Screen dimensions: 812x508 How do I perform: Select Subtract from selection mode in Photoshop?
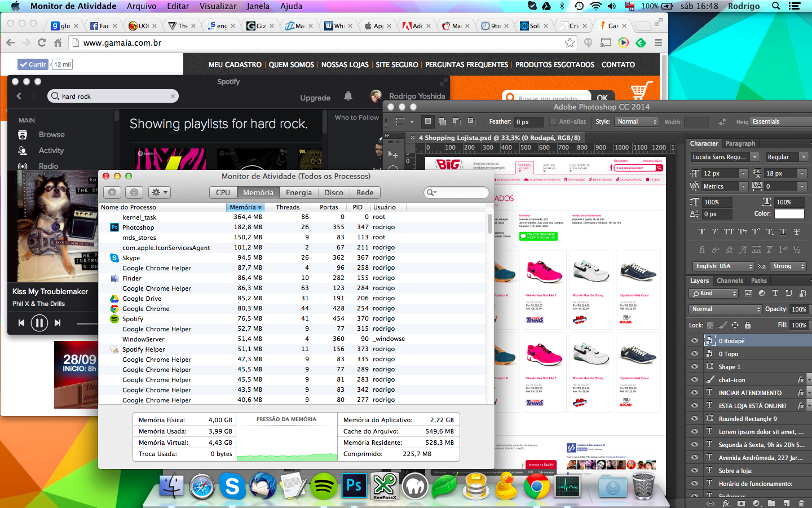[457, 121]
